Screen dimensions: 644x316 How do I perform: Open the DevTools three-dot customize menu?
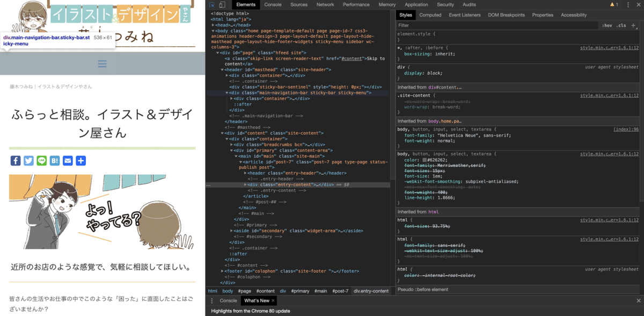(628, 4)
